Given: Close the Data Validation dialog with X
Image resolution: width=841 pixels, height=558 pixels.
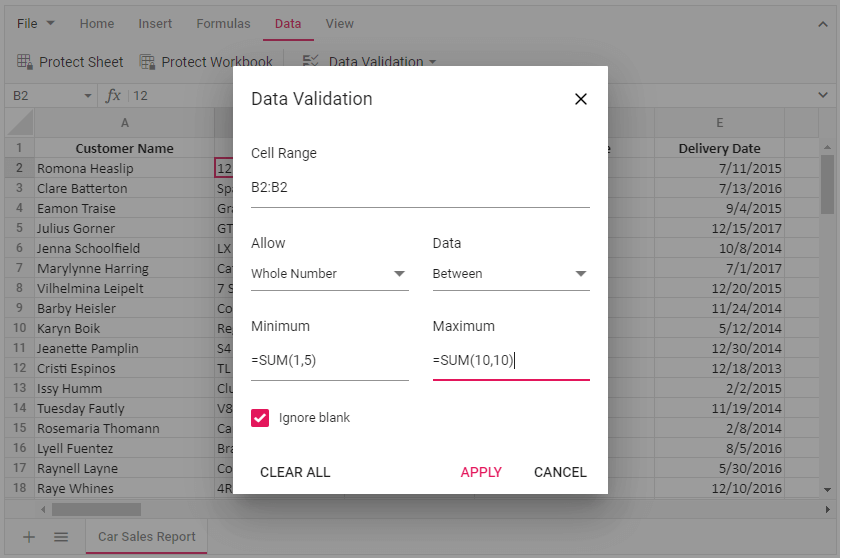Looking at the screenshot, I should 580,99.
